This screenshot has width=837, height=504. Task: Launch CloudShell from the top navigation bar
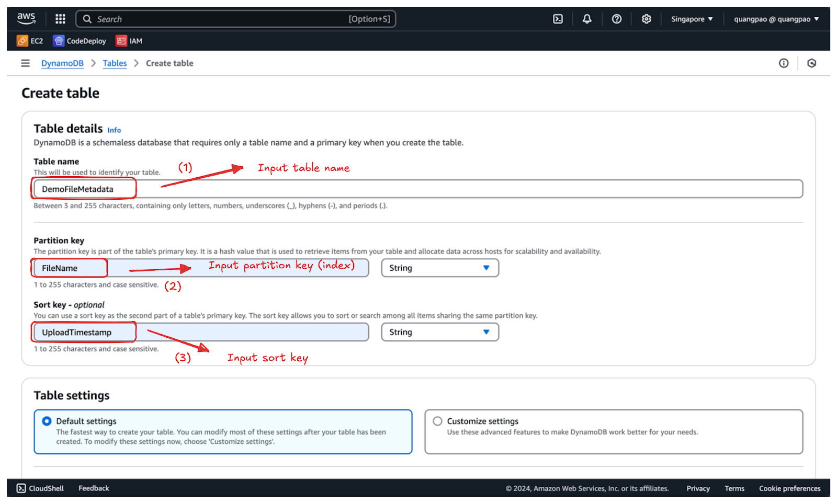[557, 18]
